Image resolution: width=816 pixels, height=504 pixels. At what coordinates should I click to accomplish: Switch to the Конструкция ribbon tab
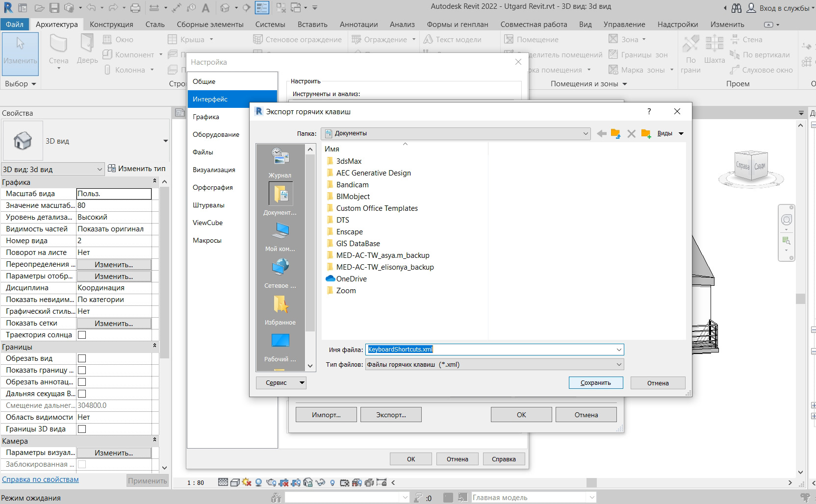point(111,24)
